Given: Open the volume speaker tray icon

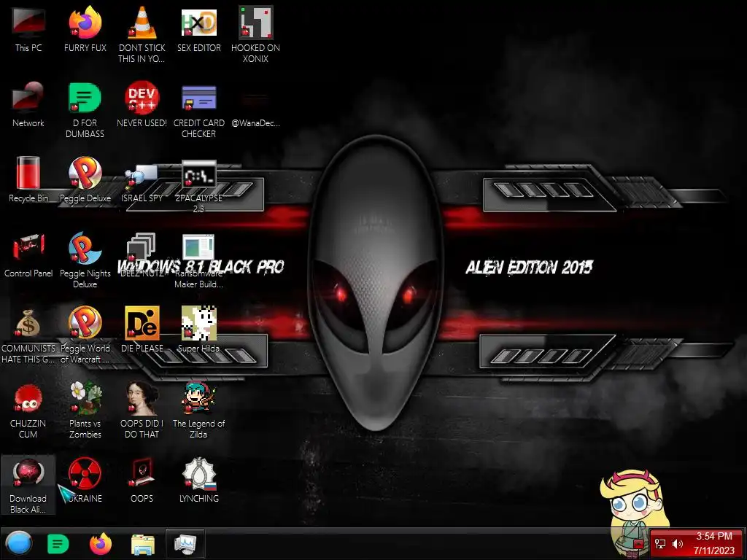Looking at the screenshot, I should pos(678,543).
